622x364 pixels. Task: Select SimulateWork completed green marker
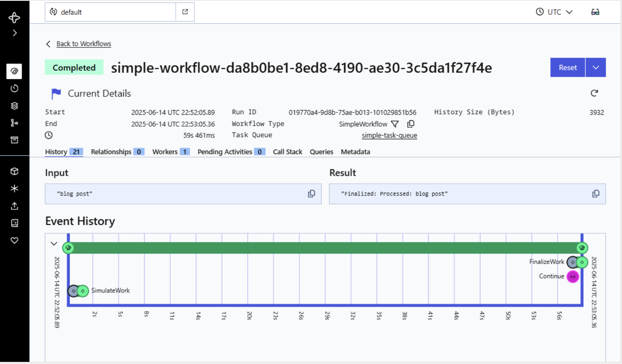coord(83,291)
